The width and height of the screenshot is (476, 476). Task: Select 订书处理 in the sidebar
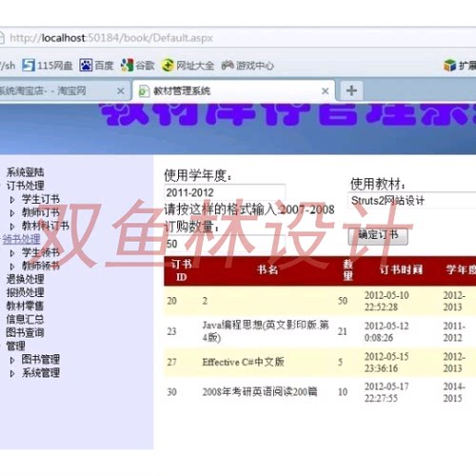[25, 186]
